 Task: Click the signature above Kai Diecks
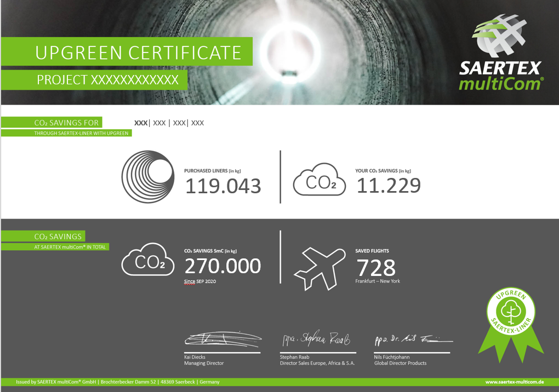[223, 339]
